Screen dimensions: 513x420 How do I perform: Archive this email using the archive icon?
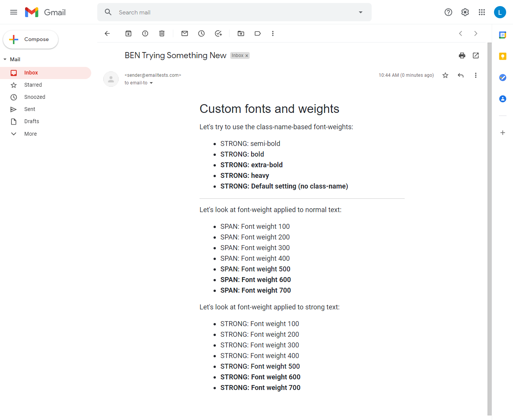128,33
